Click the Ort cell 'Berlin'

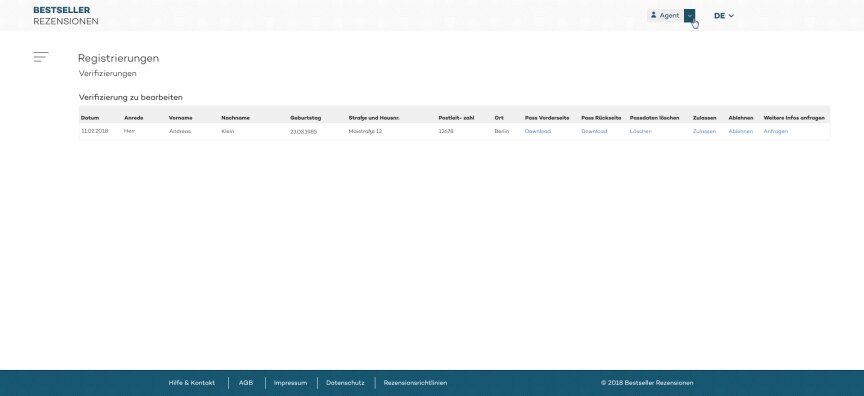click(501, 131)
